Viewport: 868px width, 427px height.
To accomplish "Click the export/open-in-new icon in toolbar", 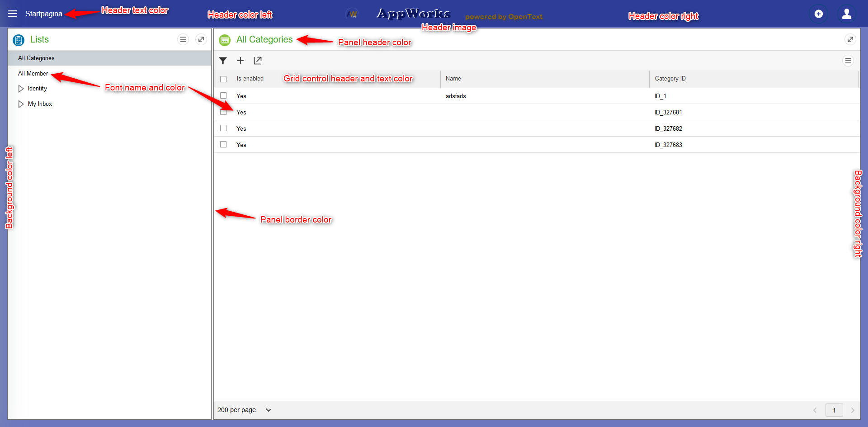I will (258, 61).
